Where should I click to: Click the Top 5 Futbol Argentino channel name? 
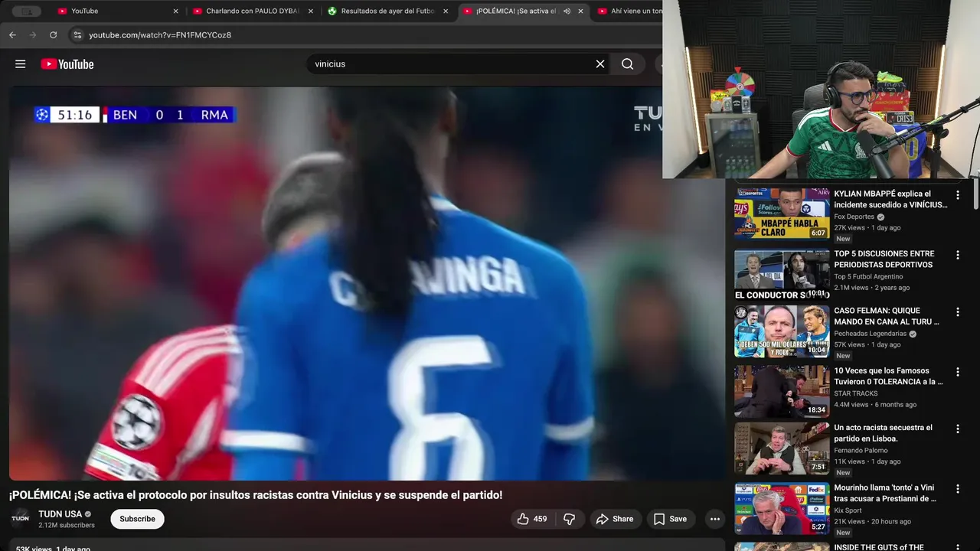[868, 276]
